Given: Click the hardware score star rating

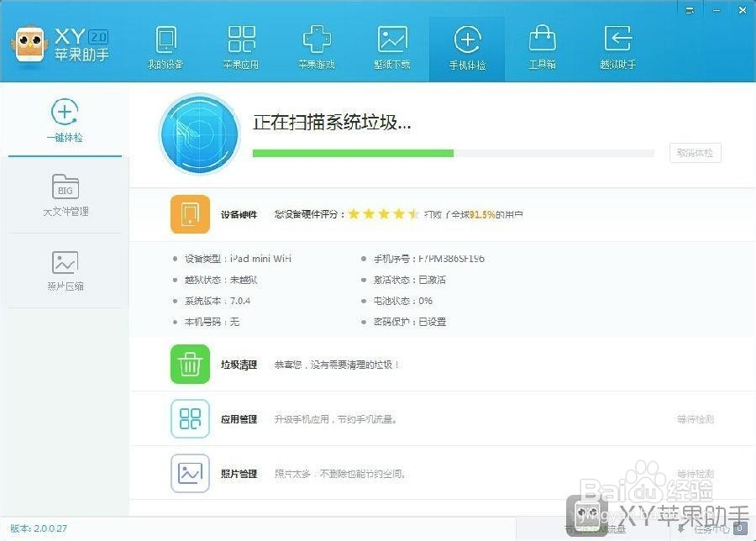Looking at the screenshot, I should coord(383,213).
